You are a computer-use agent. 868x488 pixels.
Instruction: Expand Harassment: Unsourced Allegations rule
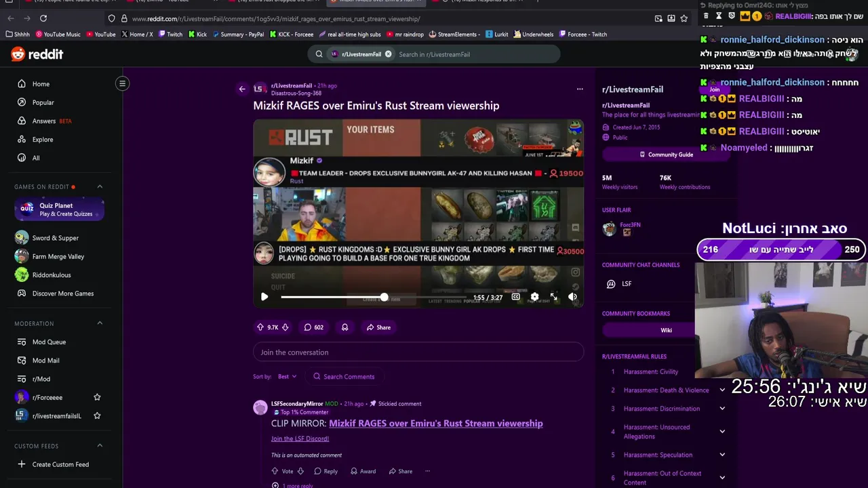point(722,432)
